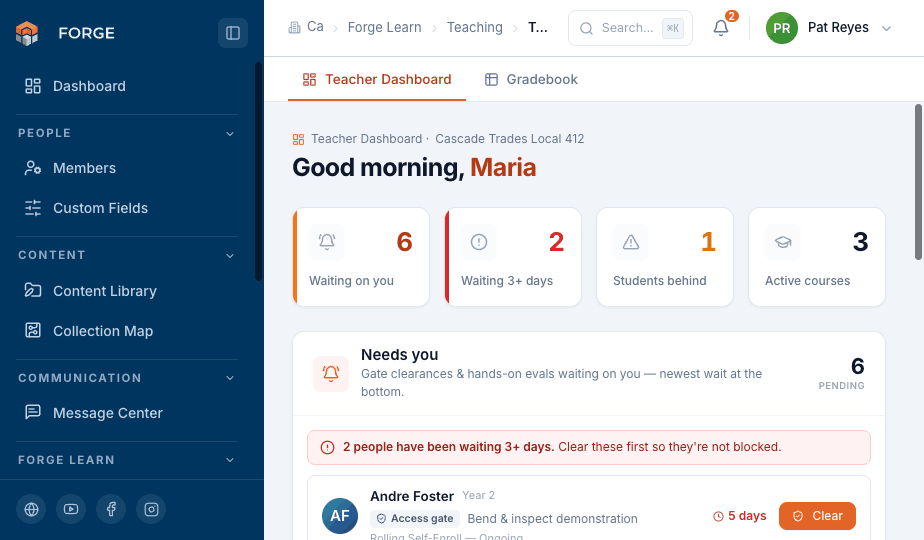
Task: Click the main content vertical scrollbar
Action: tap(918, 182)
